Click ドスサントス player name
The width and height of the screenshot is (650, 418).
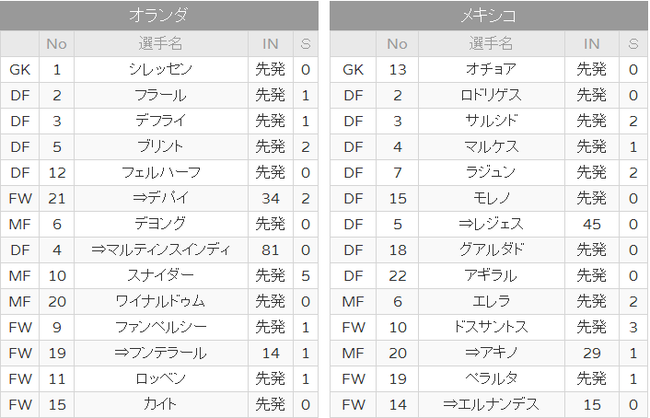(x=491, y=327)
